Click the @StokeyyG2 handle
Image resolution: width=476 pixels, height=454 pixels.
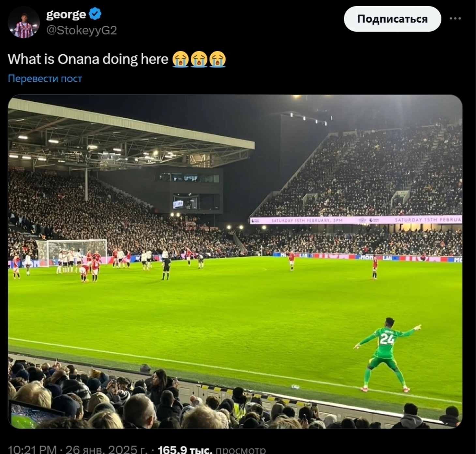[x=82, y=30]
